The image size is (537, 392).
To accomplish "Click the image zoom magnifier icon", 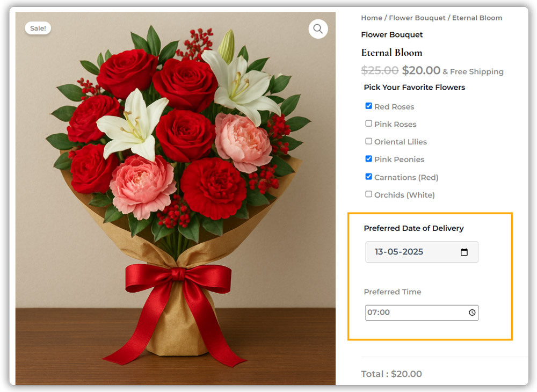I will tap(317, 28).
